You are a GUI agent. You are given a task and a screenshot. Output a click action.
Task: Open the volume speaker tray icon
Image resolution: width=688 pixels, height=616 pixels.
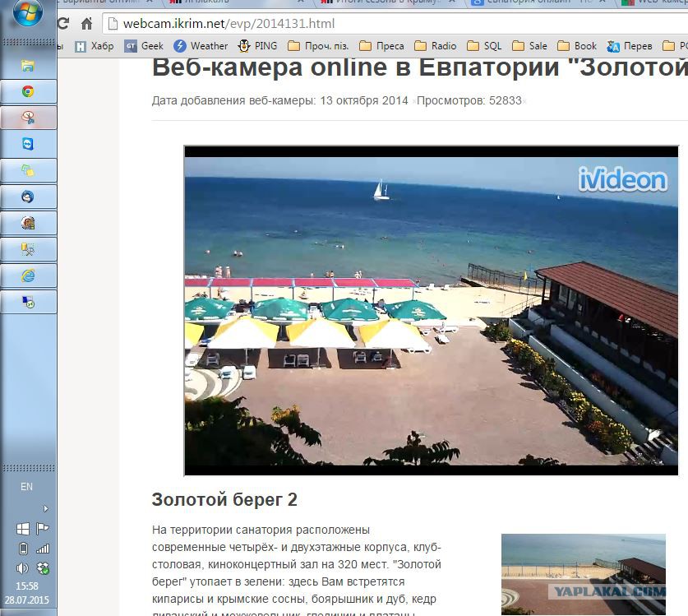tap(22, 568)
